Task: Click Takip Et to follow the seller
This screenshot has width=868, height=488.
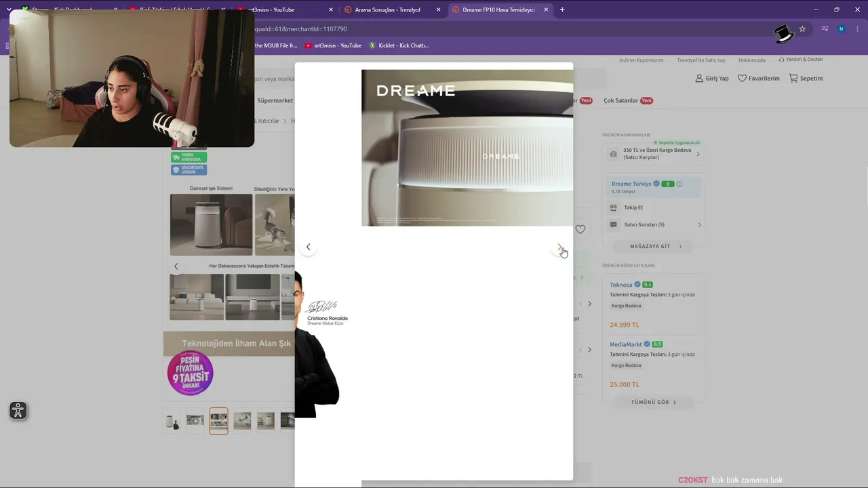Action: click(633, 207)
